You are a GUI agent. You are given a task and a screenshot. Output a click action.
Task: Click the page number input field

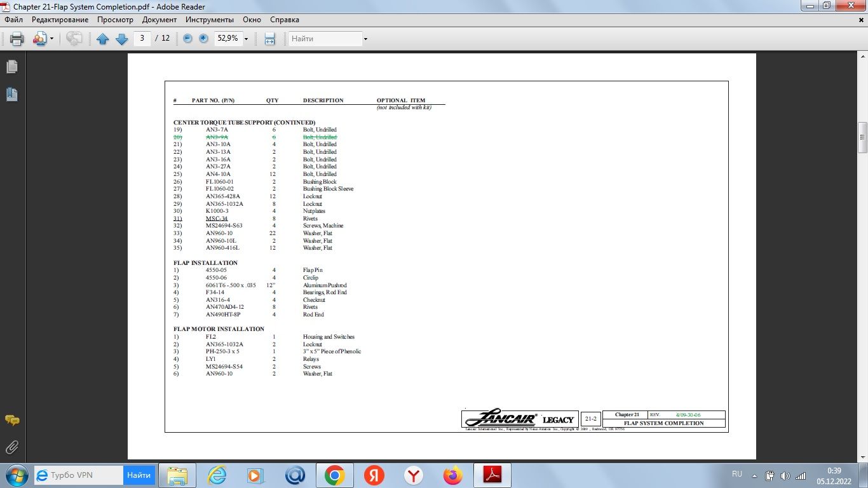point(142,38)
